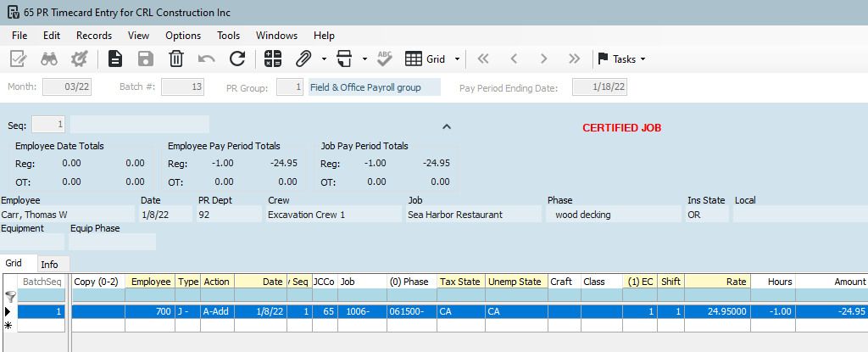Click the new row asterisk marker
The width and height of the screenshot is (868, 352).
[x=8, y=326]
